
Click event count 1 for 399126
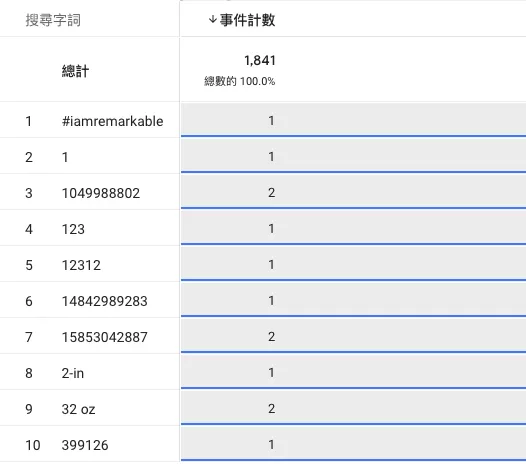tap(271, 445)
